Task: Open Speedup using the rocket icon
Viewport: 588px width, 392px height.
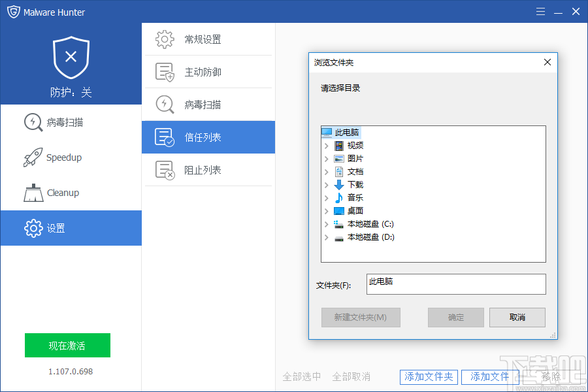Action: [x=33, y=157]
